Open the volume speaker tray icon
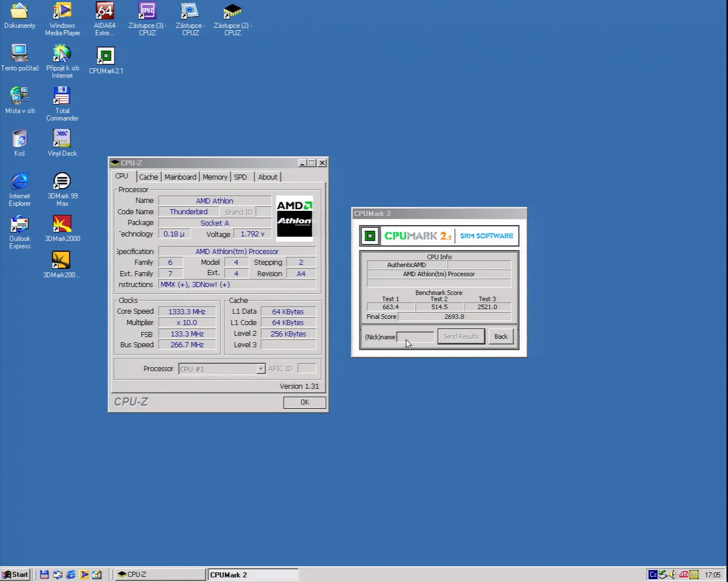 click(673, 575)
